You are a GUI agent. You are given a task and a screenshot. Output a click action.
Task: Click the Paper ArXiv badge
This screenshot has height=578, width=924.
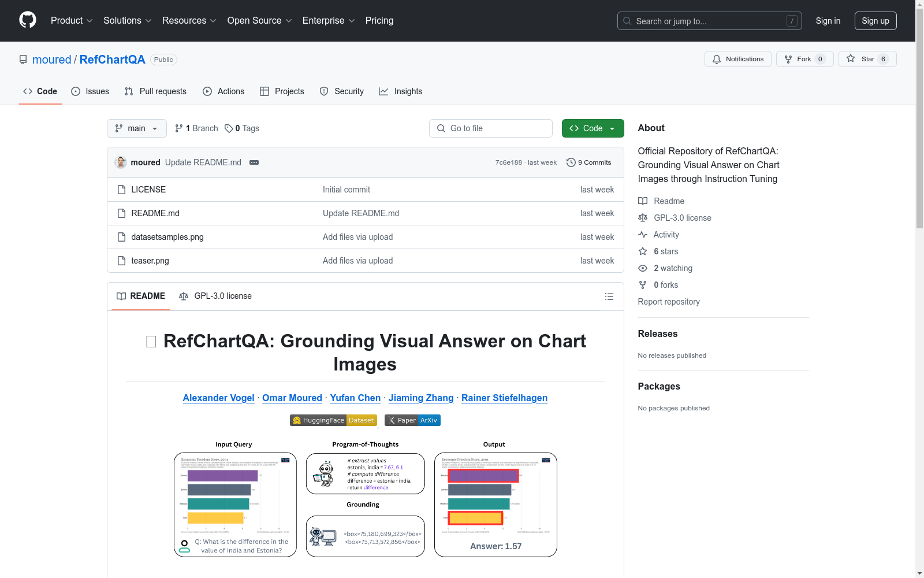point(412,420)
